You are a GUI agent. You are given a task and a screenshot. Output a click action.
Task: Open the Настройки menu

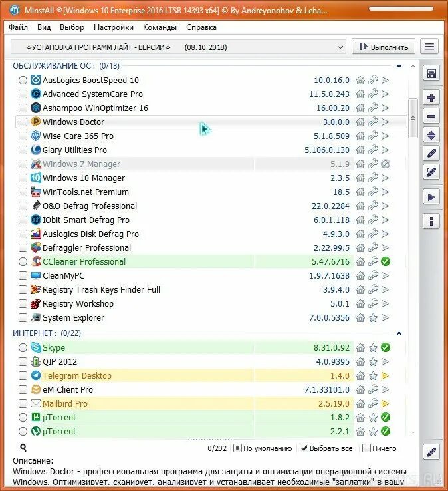click(114, 27)
